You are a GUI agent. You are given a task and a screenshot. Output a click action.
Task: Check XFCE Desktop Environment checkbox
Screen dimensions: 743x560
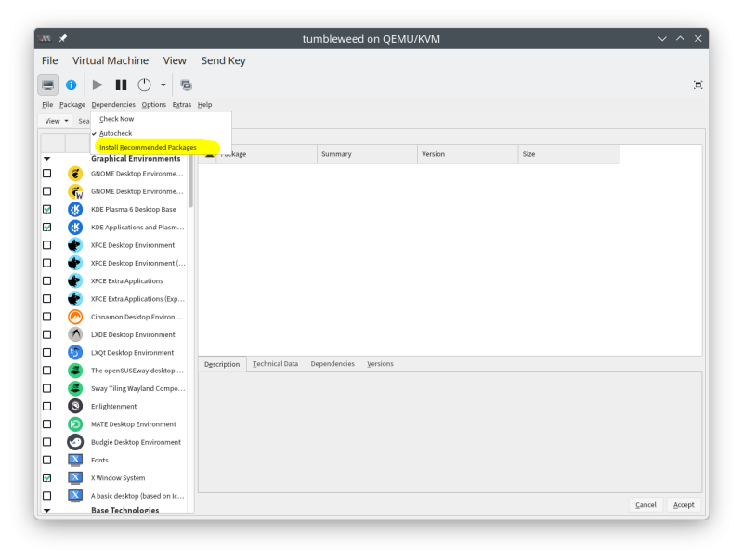pos(47,245)
